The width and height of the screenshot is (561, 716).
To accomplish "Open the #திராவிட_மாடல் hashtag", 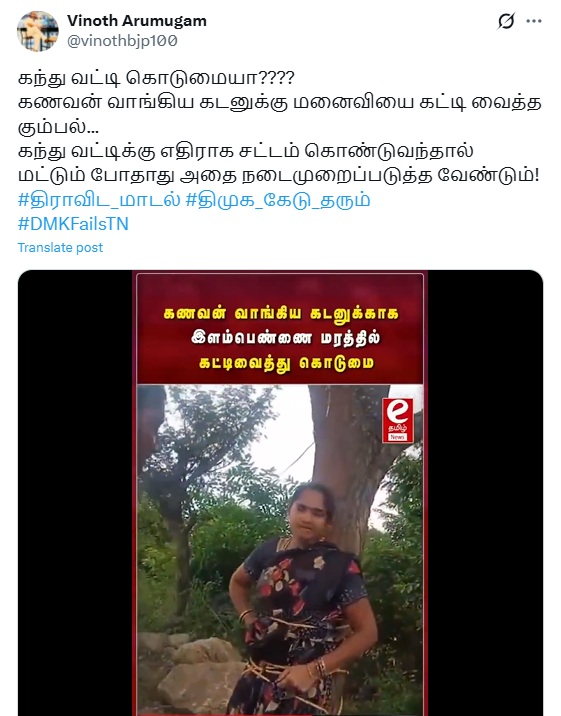I will click(99, 200).
